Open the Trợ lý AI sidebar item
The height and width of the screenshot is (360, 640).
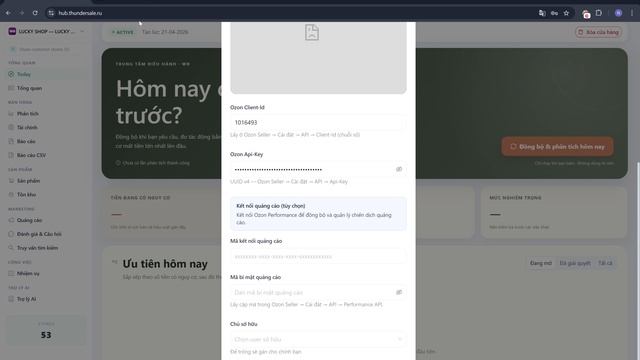point(46,299)
